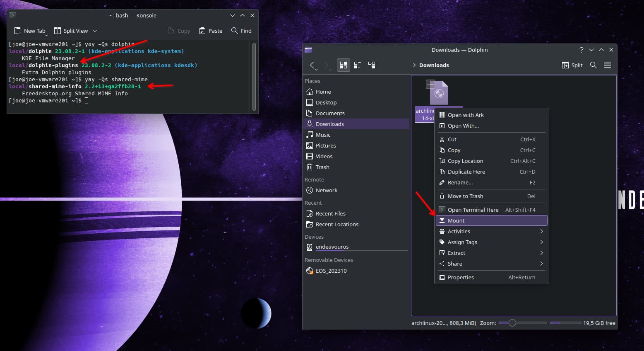Click the New Tab icon in Konsole

[18, 31]
